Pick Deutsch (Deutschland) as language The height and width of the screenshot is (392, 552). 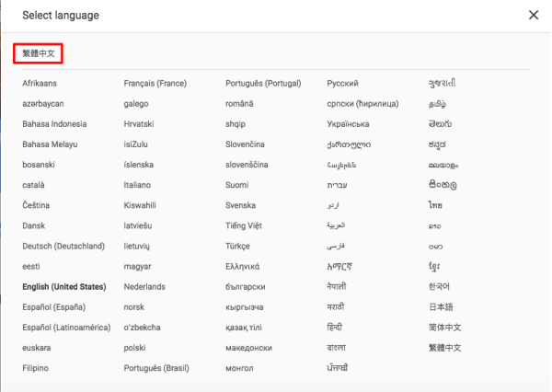pyautogui.click(x=63, y=246)
